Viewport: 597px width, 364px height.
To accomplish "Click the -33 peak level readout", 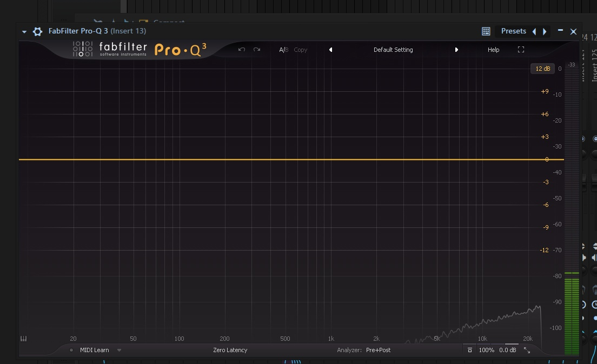I will coord(572,65).
